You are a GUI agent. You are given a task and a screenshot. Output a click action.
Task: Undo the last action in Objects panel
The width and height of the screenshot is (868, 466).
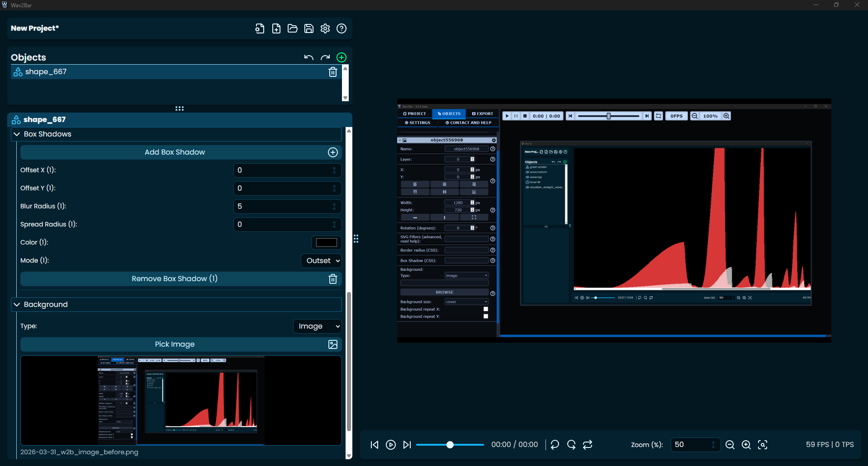pyautogui.click(x=309, y=57)
